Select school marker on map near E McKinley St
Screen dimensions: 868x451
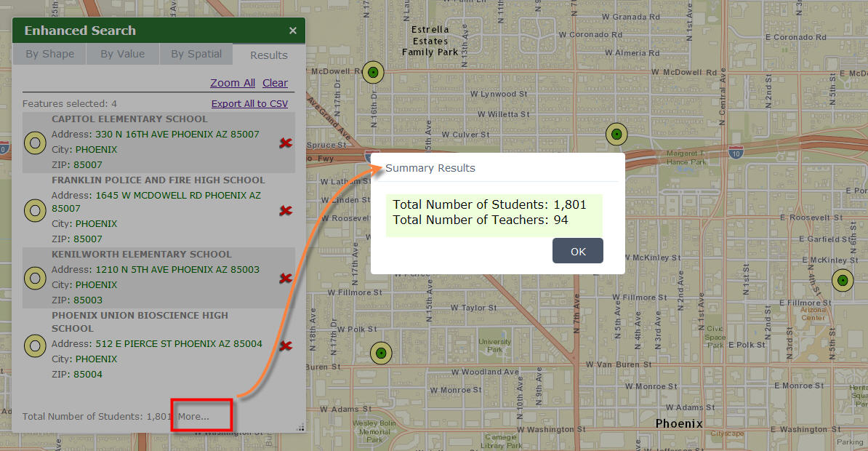[843, 281]
